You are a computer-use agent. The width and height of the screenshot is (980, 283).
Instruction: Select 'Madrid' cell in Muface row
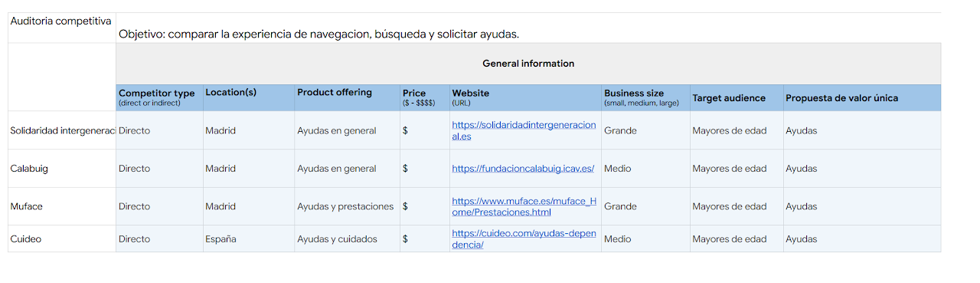tap(249, 206)
